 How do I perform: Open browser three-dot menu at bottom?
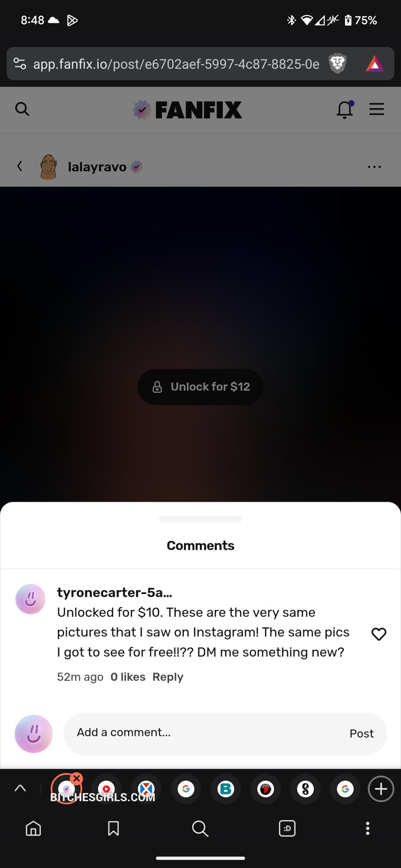coord(368,828)
